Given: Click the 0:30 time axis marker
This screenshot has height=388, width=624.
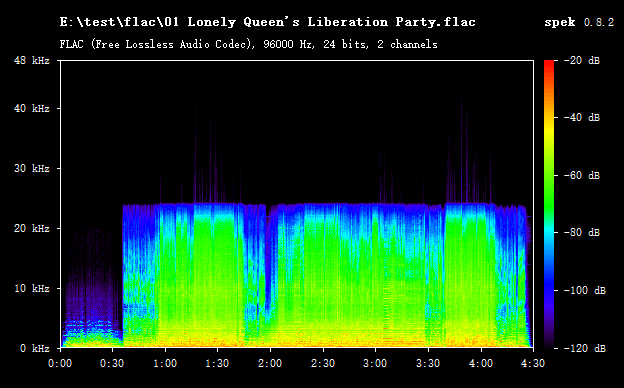Looking at the screenshot, I should pos(113,363).
